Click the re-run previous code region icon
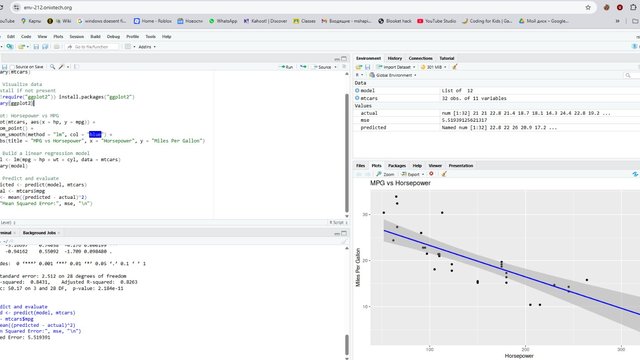The width and height of the screenshot is (640, 360). (303, 67)
